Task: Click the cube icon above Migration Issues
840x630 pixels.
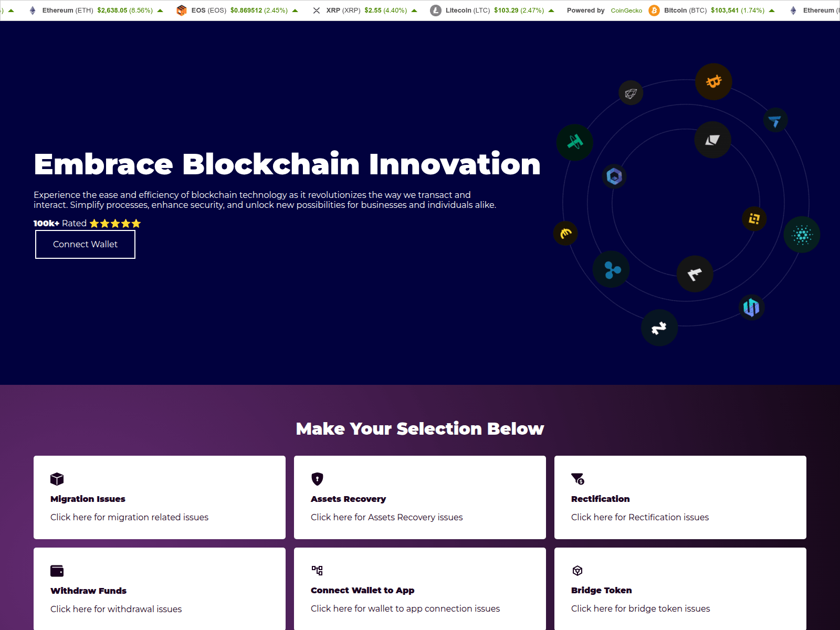Action: click(x=57, y=479)
